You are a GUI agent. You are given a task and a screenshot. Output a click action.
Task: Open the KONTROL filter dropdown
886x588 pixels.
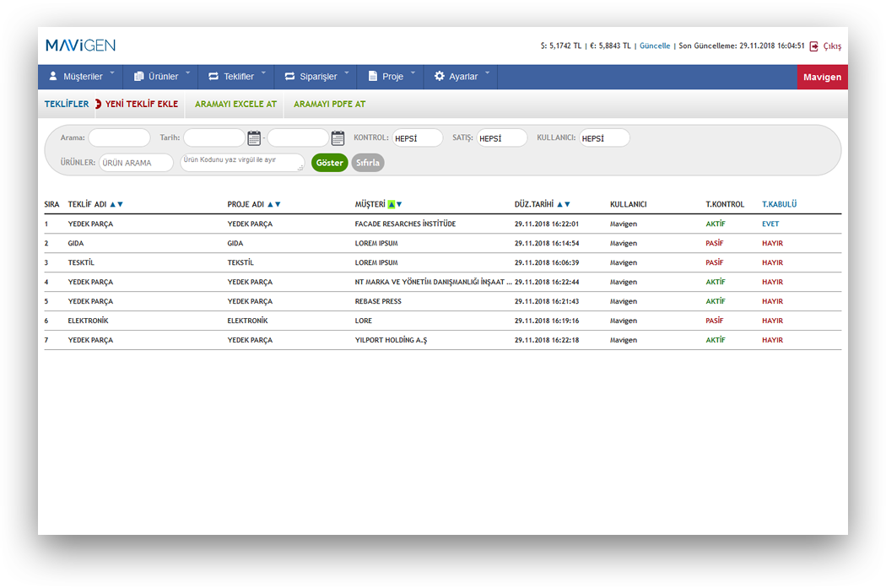[417, 138]
